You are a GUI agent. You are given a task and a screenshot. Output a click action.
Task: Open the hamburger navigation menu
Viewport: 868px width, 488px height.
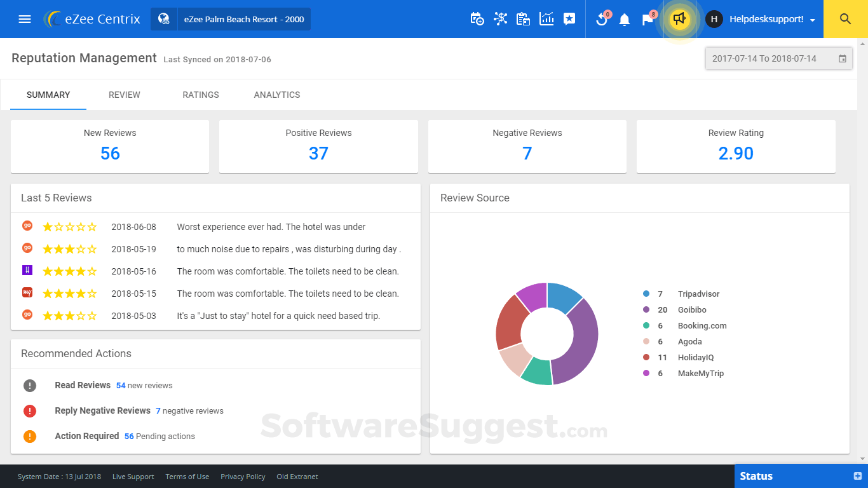point(25,19)
